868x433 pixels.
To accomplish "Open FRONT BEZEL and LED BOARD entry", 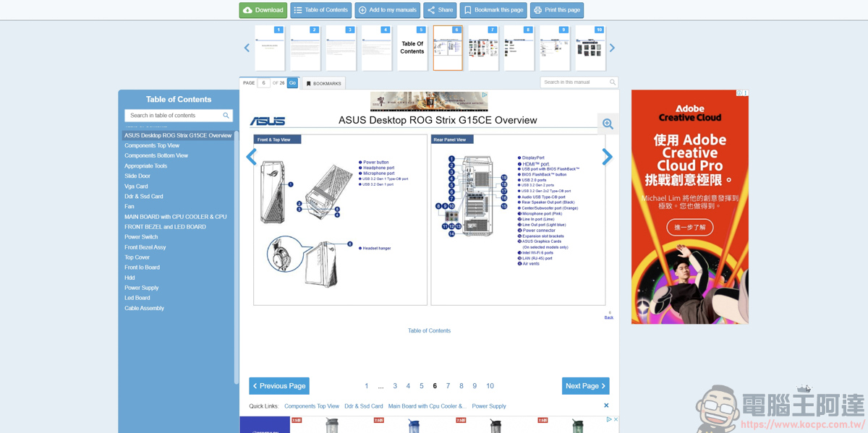I will tap(165, 227).
